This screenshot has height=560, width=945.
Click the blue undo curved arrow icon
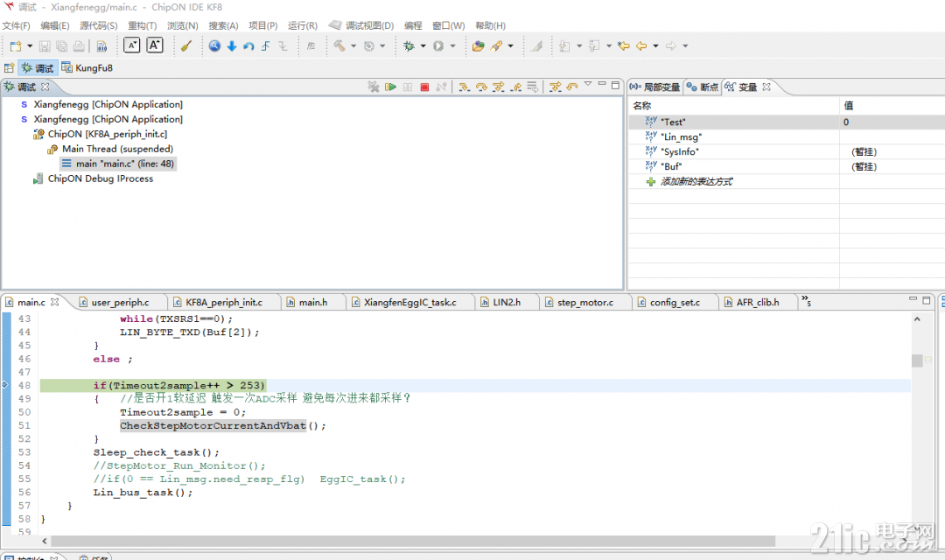(x=248, y=45)
